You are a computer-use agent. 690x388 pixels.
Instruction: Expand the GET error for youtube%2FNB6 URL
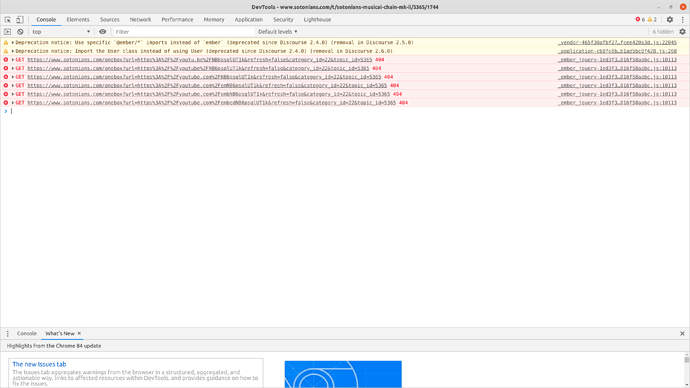pos(13,68)
